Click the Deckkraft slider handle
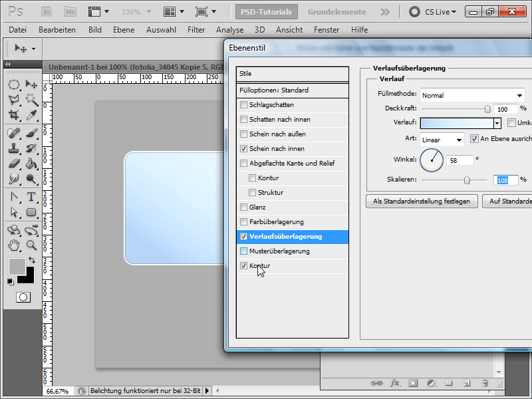Viewport: 532px width, 399px height. coord(487,109)
